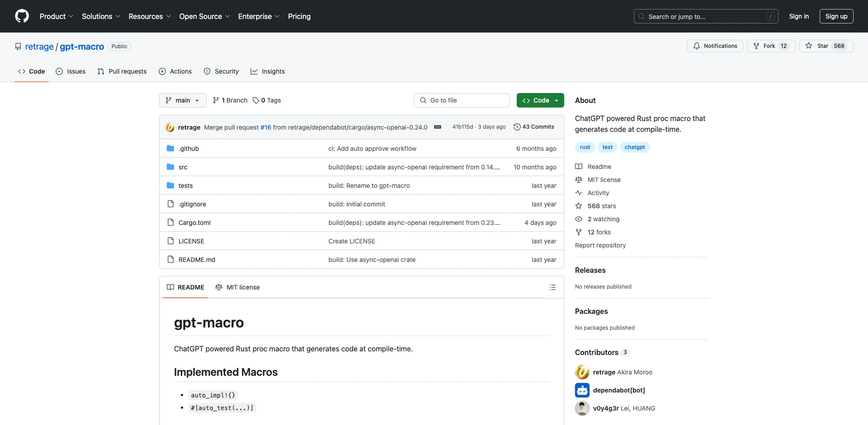This screenshot has width=868, height=425.
Task: Expand commit message ellipsis button
Action: click(438, 127)
